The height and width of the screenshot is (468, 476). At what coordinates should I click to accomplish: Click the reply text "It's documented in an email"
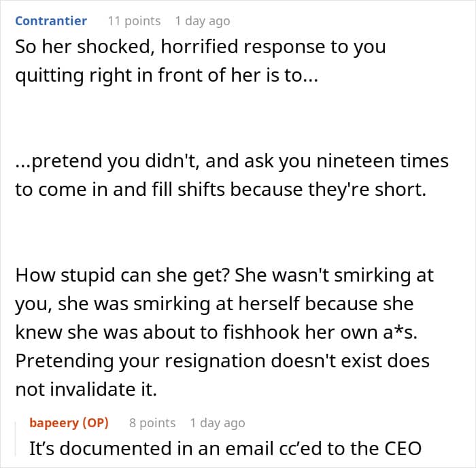pos(224,448)
